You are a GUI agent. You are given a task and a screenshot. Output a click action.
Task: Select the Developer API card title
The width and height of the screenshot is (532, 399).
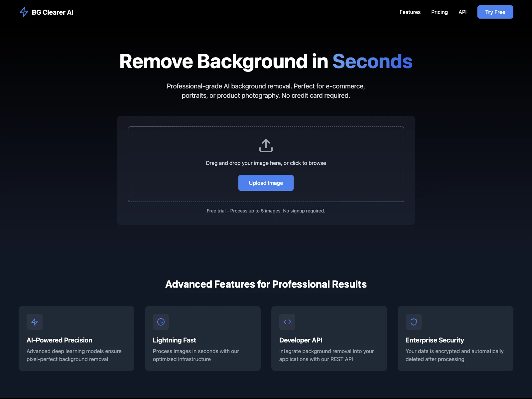tap(301, 340)
